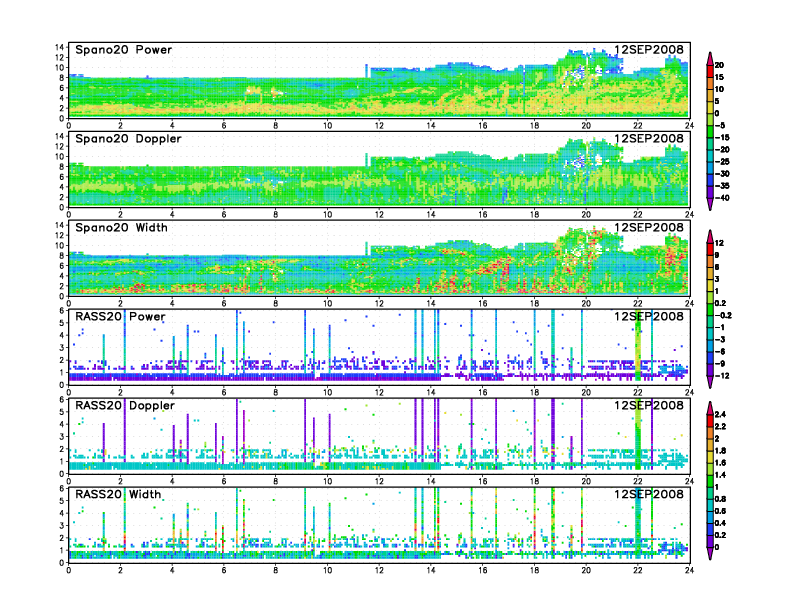
Task: Click height 14 tick beside Spano20 Doppler panel
Action: [60, 136]
